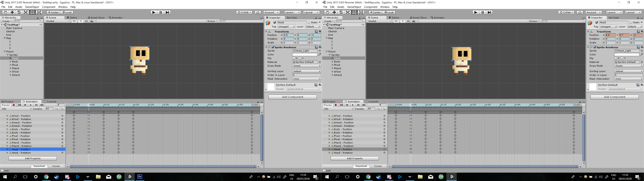Click the Pause button in left Unity toolbar

pos(160,12)
